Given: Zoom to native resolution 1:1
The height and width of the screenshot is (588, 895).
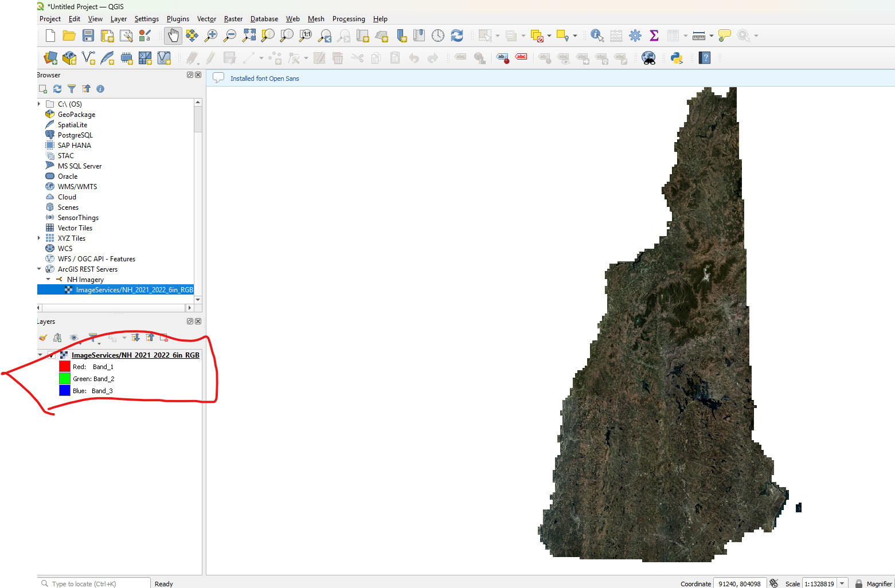Looking at the screenshot, I should click(x=306, y=35).
